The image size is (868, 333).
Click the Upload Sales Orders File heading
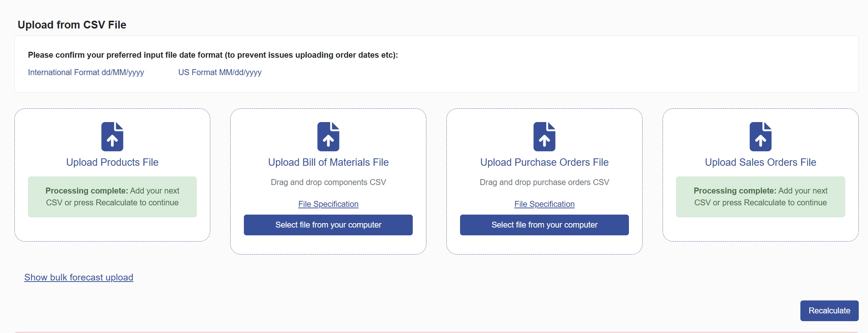(760, 162)
